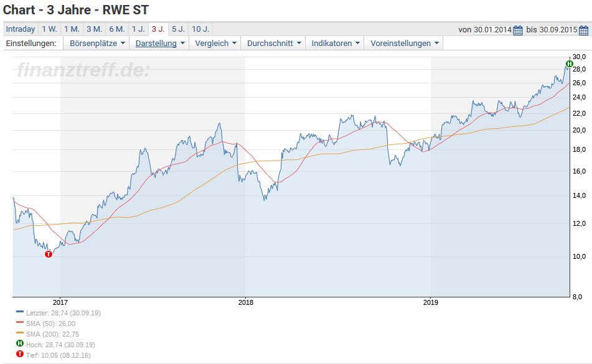
Task: Click legend text 'Tief: 10,05 (08.12.16)'
Action: coord(58,355)
